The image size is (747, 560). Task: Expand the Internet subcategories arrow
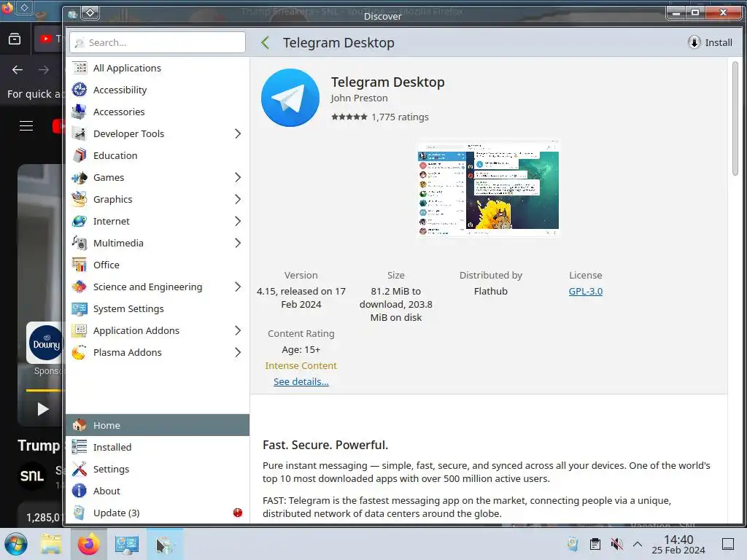point(238,222)
